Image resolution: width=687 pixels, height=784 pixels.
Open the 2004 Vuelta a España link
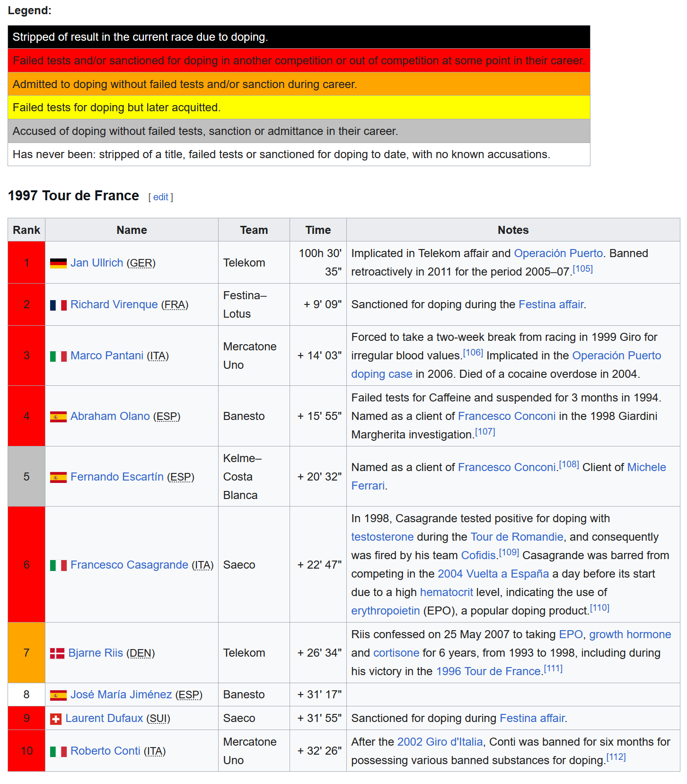[x=493, y=574]
